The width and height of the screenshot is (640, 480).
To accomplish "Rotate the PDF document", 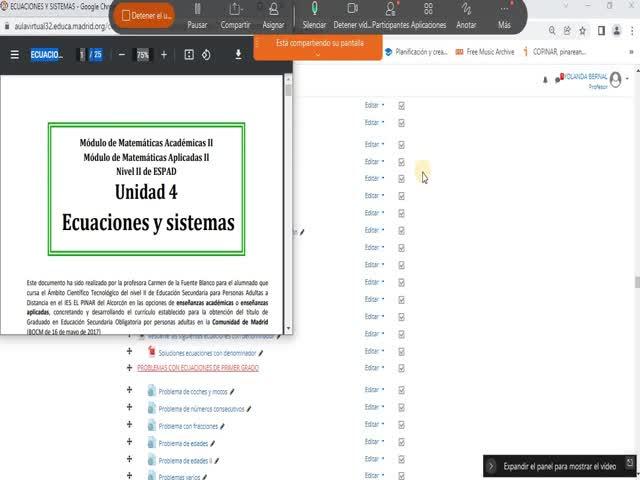I will [x=206, y=55].
